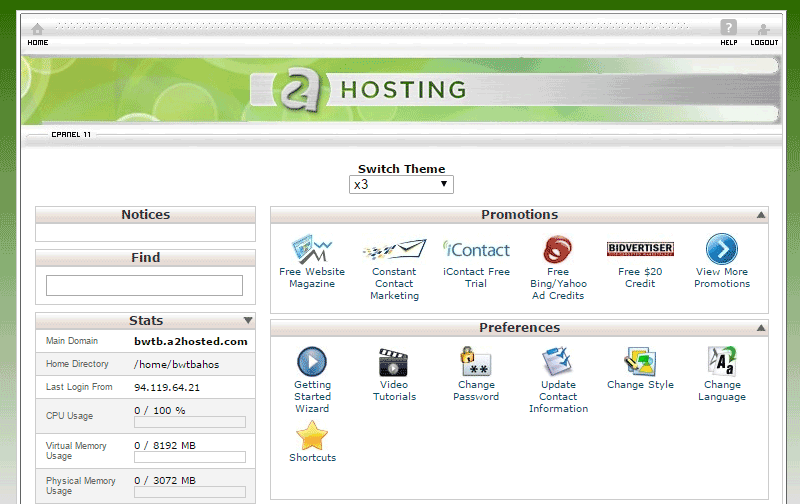
Task: Click the Change Style text link
Action: pos(640,385)
